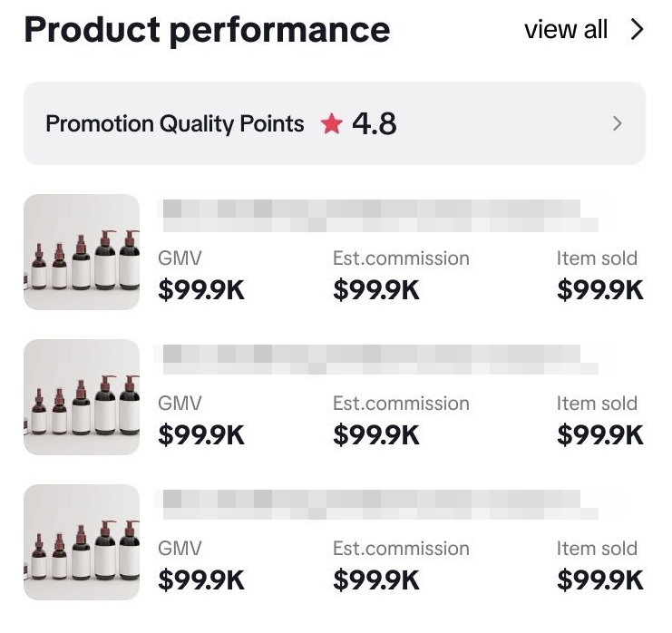Select the third product's Item sold value
This screenshot has height=633, width=672.
click(600, 580)
